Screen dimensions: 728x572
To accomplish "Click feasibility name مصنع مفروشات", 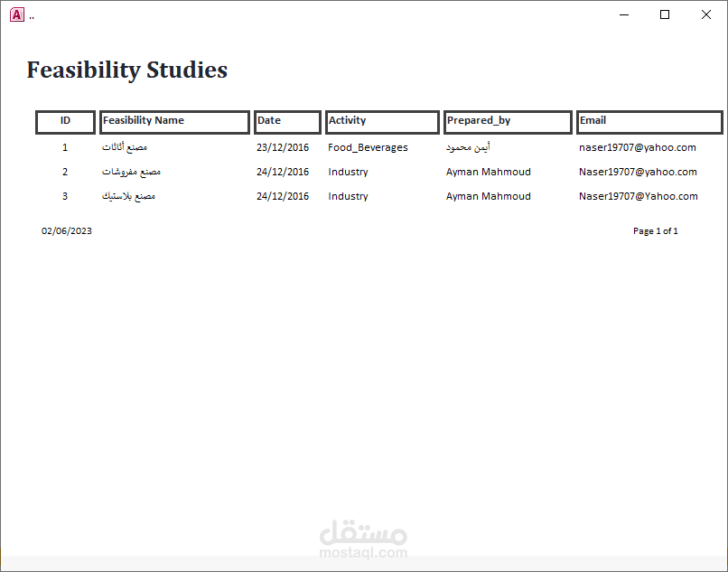I will click(131, 172).
